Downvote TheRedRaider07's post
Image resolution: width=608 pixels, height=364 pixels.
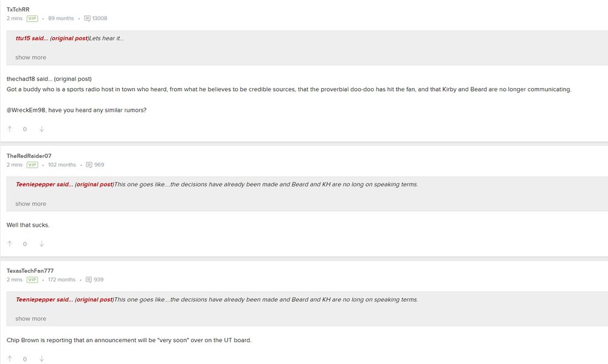[41, 244]
